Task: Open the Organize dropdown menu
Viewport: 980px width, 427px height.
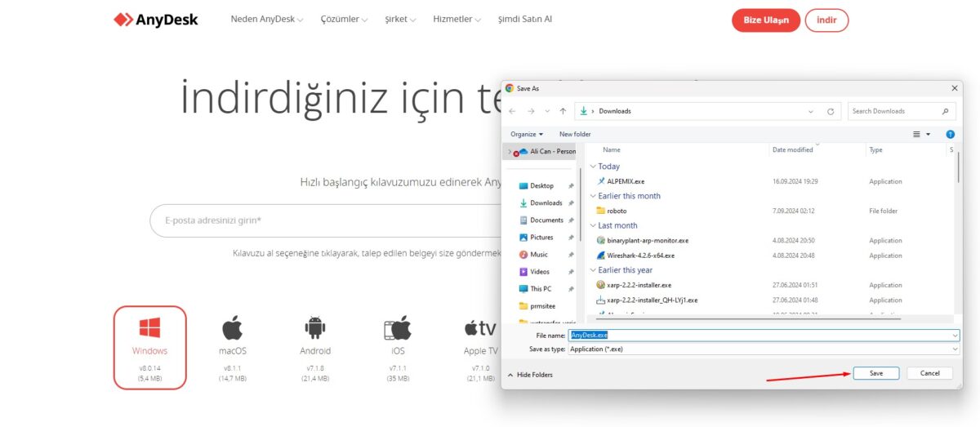Action: pyautogui.click(x=527, y=134)
